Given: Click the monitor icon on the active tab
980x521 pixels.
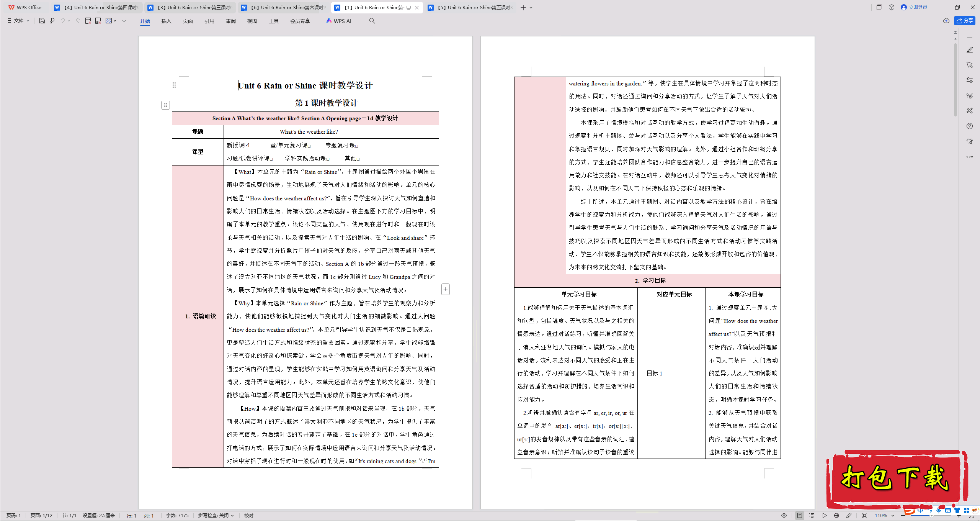Looking at the screenshot, I should (408, 8).
